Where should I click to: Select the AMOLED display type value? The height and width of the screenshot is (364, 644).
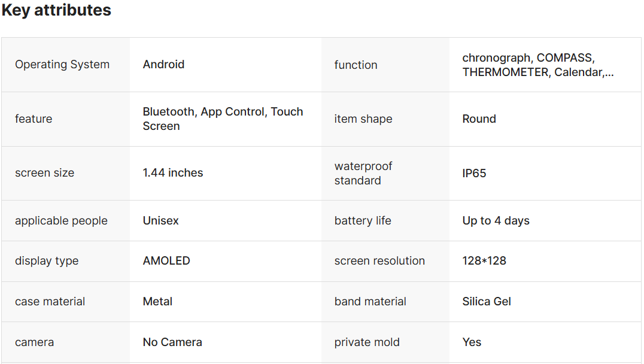(166, 261)
